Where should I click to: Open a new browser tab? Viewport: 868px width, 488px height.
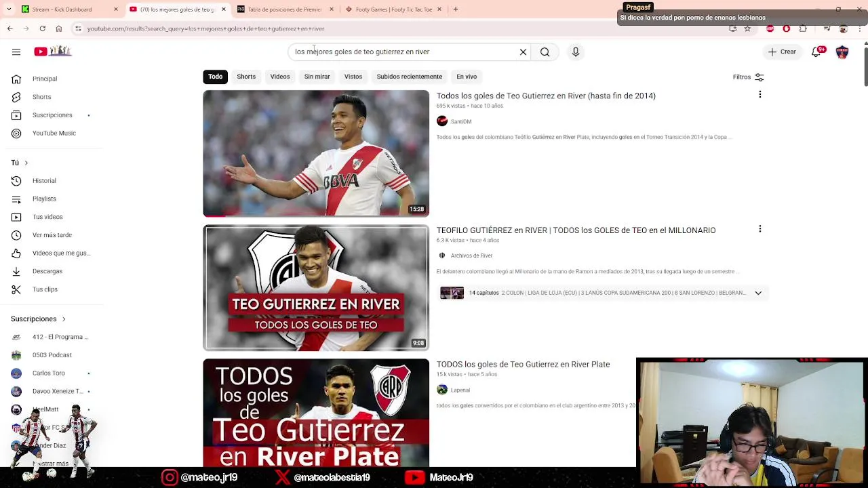(456, 9)
